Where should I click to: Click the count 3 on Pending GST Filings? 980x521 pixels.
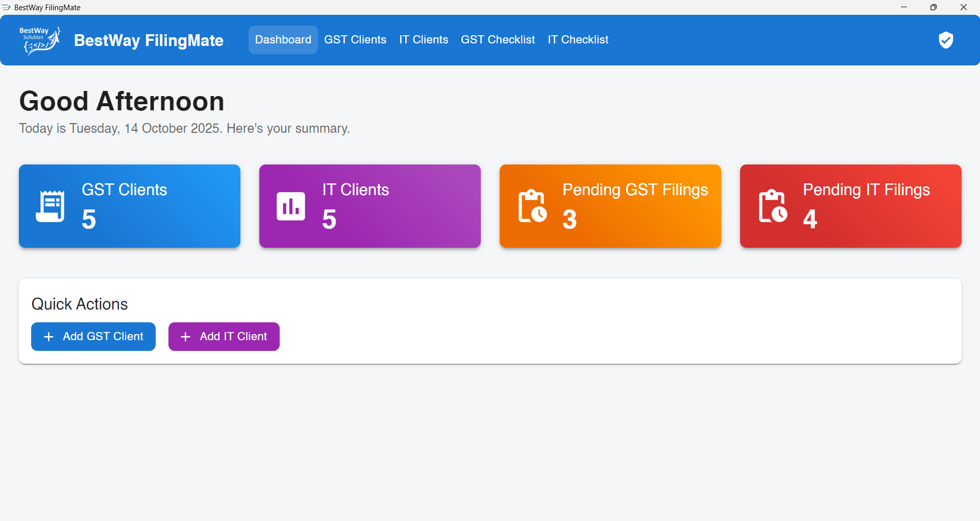coord(570,220)
